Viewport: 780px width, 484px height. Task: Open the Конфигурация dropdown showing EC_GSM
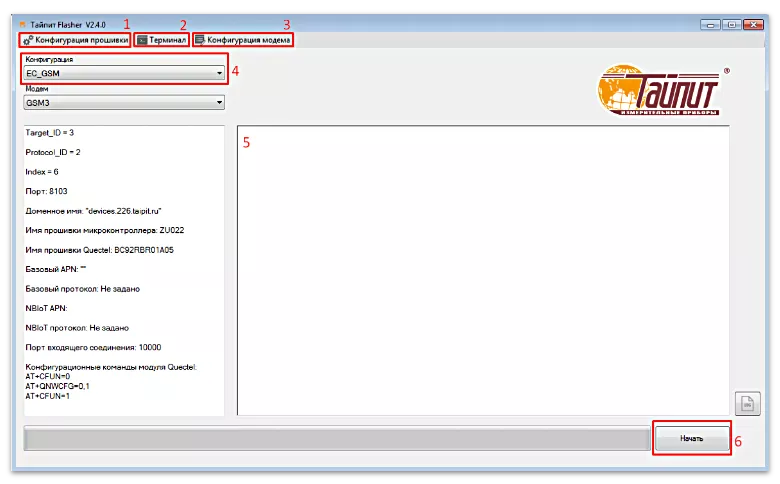[x=218, y=73]
